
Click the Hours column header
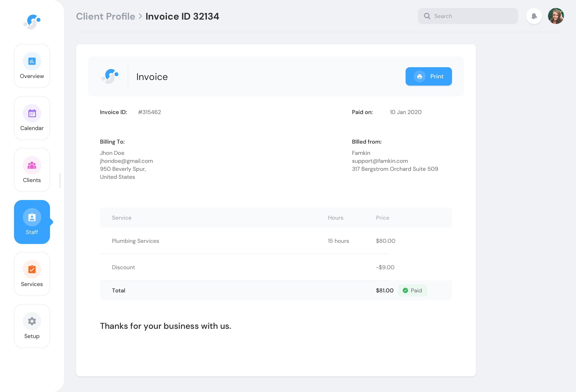pyautogui.click(x=336, y=218)
